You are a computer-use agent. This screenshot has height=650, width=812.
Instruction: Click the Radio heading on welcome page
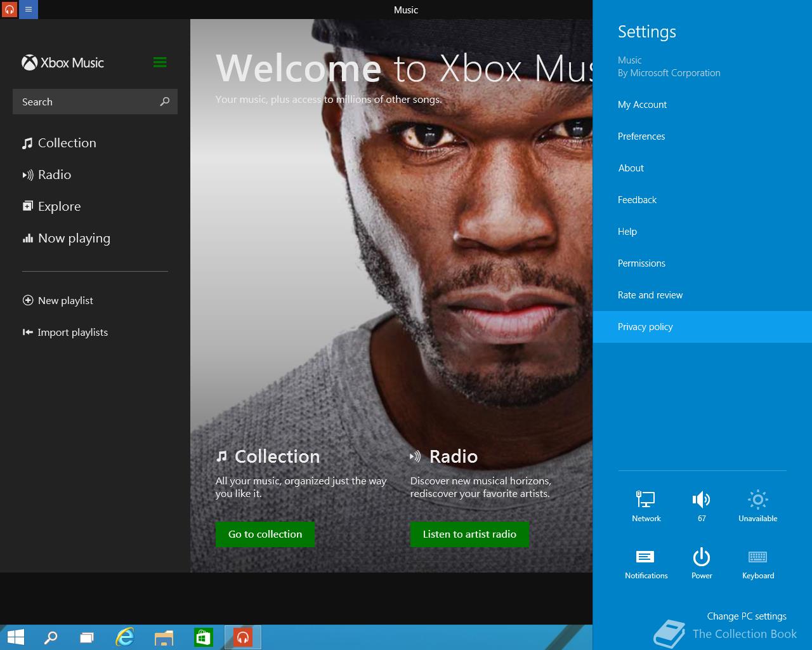444,456
